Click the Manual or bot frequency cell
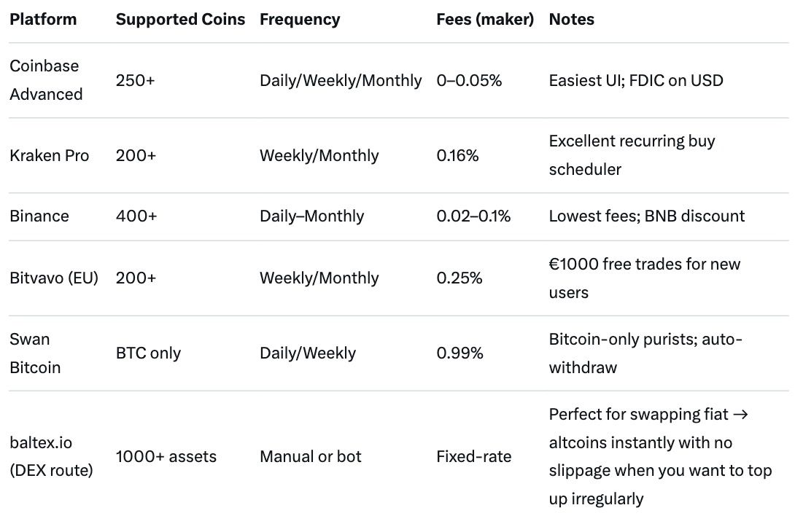795x532 pixels. point(311,457)
